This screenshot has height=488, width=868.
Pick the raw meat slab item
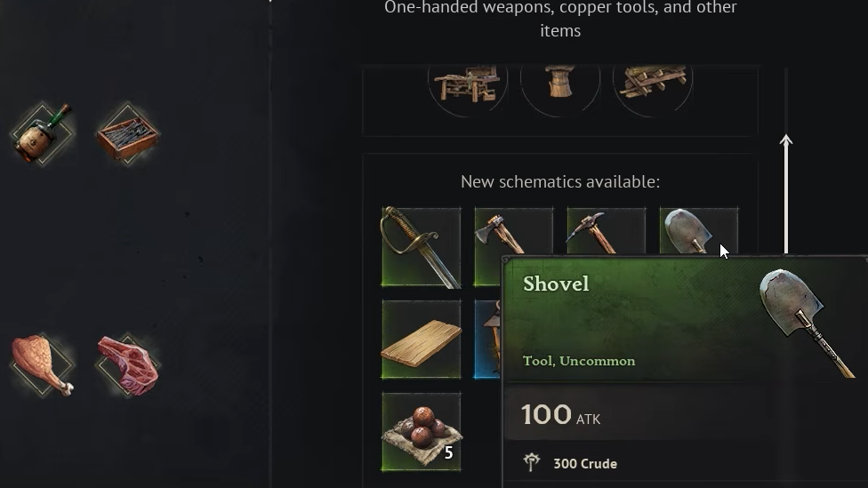128,364
